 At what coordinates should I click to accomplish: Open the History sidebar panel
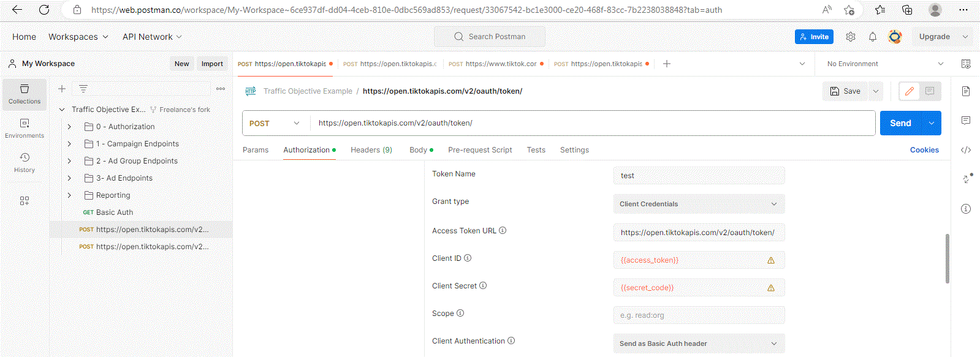coord(25,163)
